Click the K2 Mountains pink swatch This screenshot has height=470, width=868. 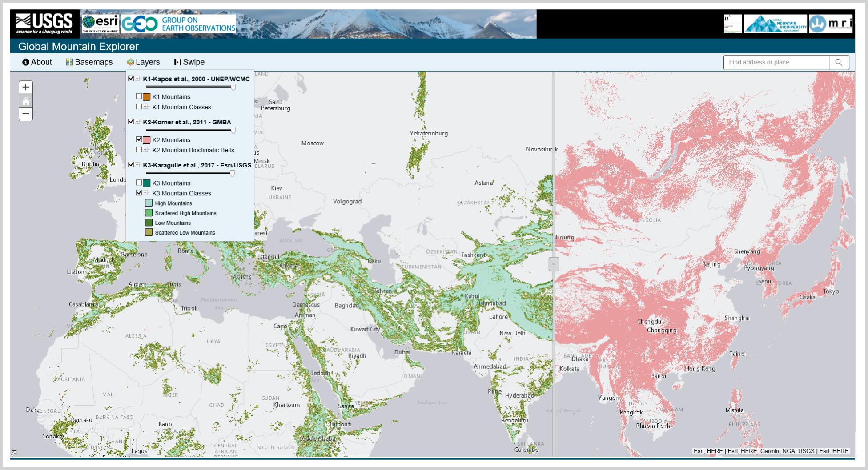click(x=146, y=140)
